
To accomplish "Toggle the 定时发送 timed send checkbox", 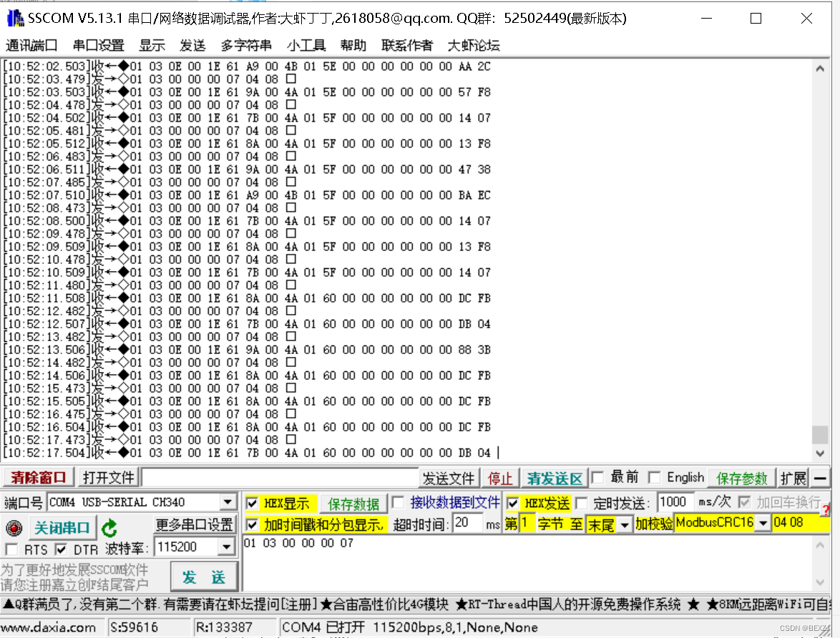I will tap(581, 503).
